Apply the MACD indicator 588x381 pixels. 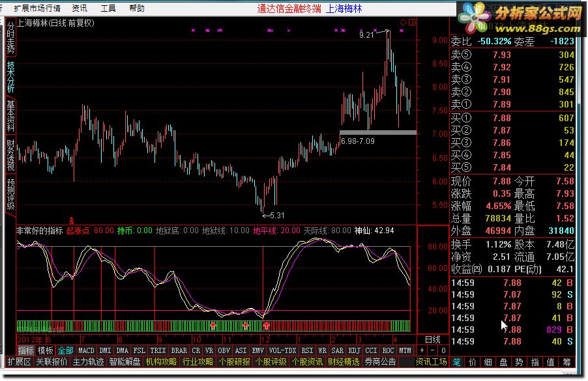[86, 350]
